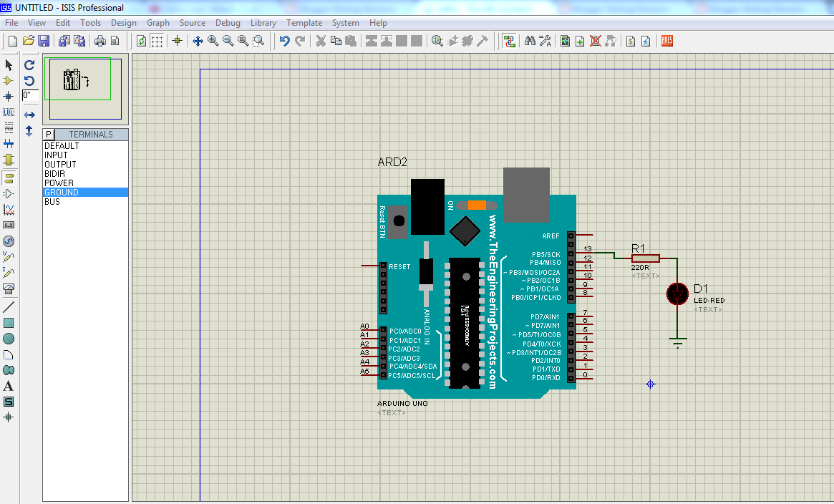The width and height of the screenshot is (834, 504).
Task: Click the Junction dot mode icon
Action: click(x=9, y=97)
